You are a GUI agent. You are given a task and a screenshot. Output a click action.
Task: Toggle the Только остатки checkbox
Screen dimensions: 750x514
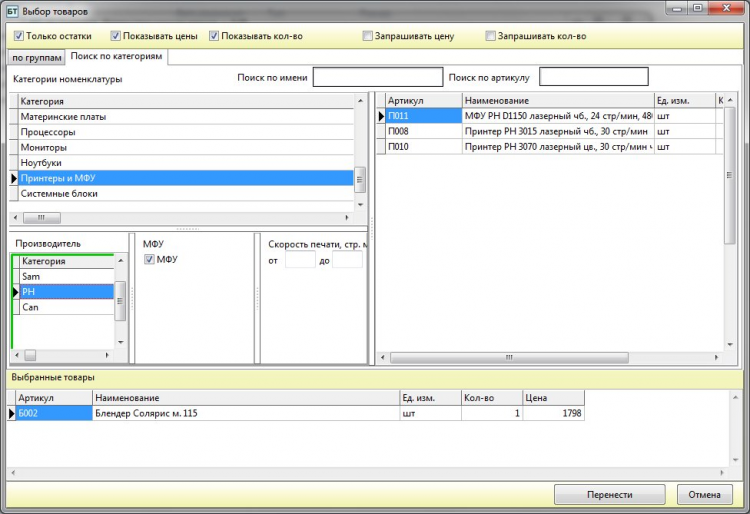pyautogui.click(x=19, y=36)
